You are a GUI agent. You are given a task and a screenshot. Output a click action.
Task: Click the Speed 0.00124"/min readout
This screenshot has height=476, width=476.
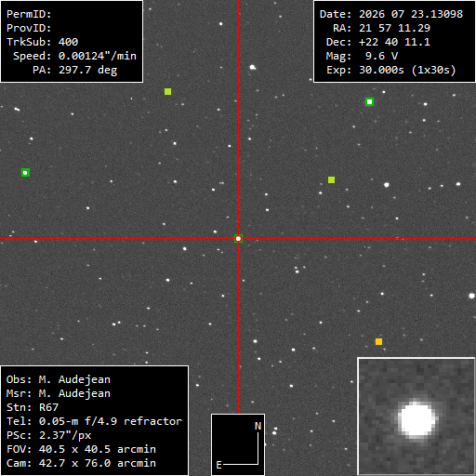[x=74, y=56]
